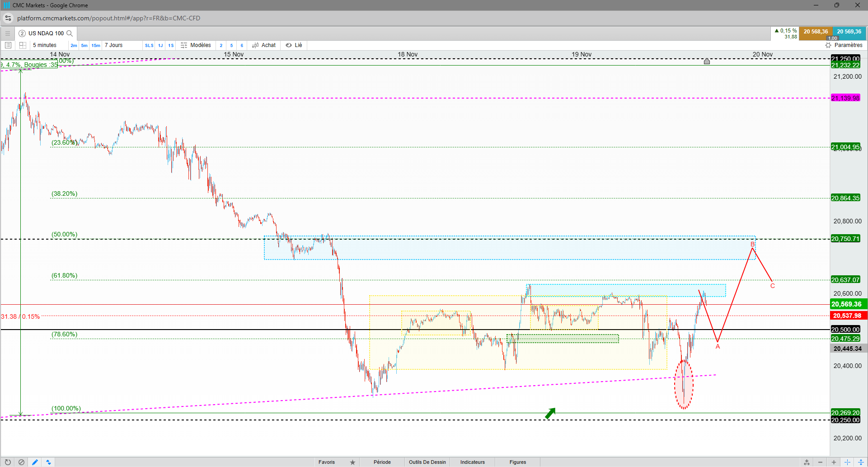Open the Paramètres menu

click(x=849, y=45)
